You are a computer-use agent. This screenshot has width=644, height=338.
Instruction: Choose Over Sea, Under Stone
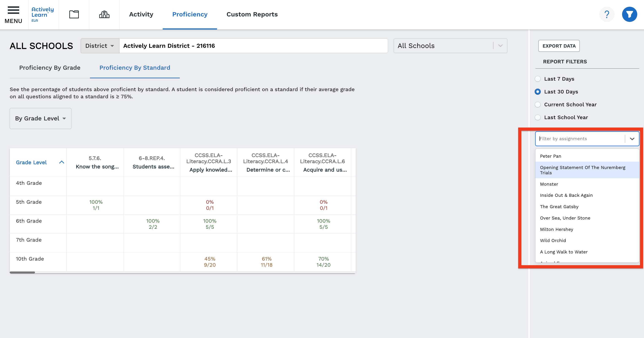587,218
